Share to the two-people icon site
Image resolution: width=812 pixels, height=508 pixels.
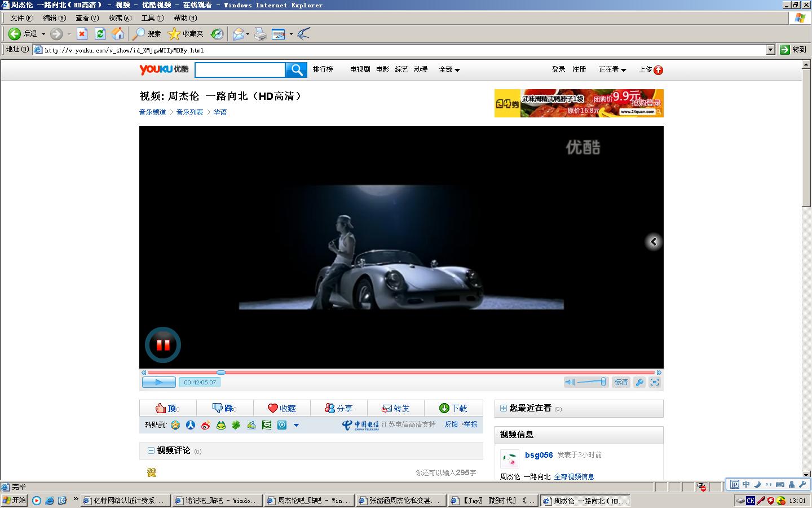pyautogui.click(x=251, y=425)
